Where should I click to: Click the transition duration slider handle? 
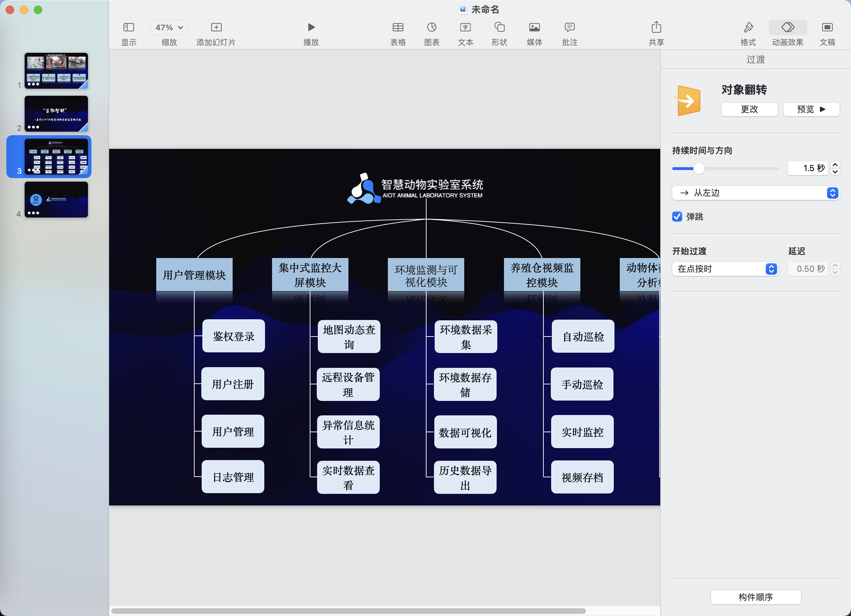coord(698,169)
